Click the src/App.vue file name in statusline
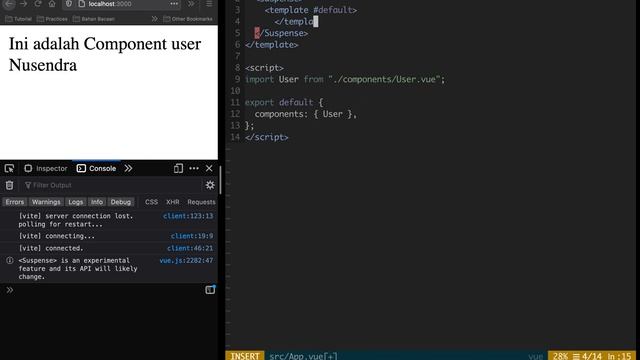640x360 pixels. pos(303,356)
